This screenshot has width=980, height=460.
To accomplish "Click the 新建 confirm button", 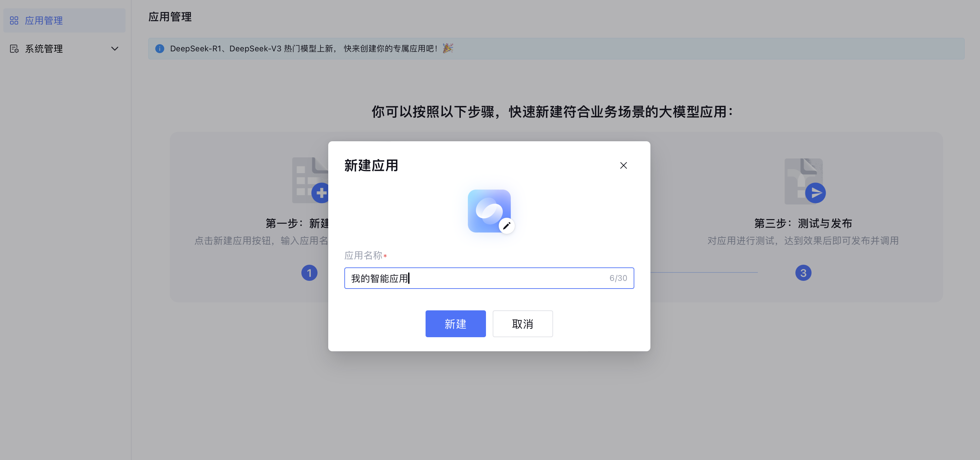I will [455, 324].
